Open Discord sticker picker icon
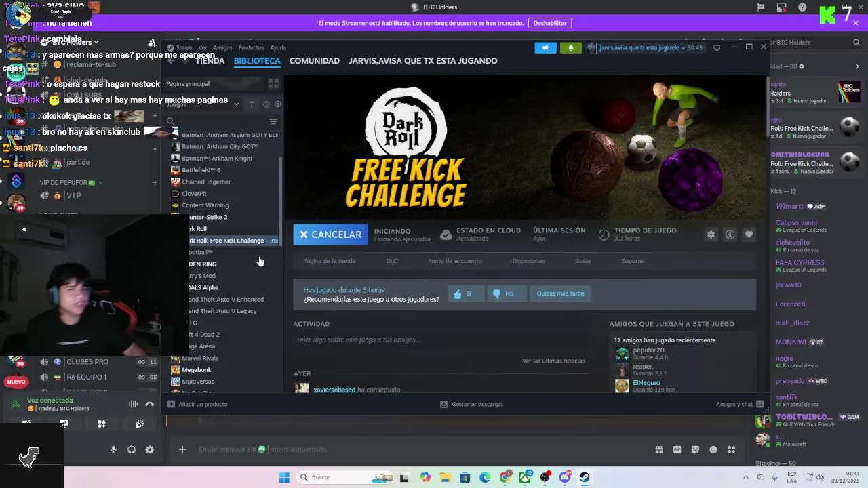The width and height of the screenshot is (868, 488). [x=695, y=449]
